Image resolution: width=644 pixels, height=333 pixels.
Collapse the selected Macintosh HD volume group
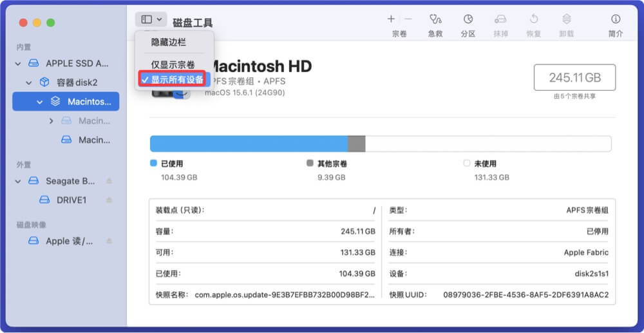coord(39,102)
